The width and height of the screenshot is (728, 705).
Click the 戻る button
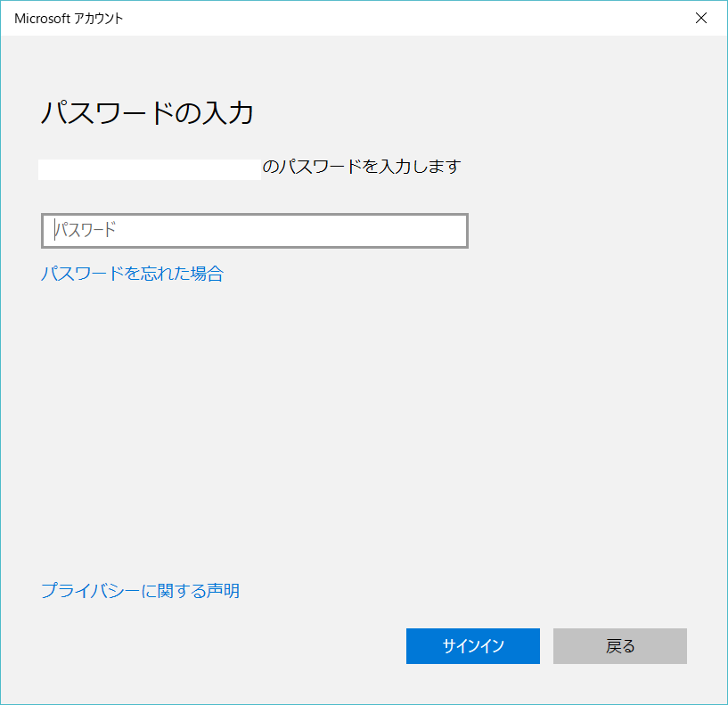point(620,646)
